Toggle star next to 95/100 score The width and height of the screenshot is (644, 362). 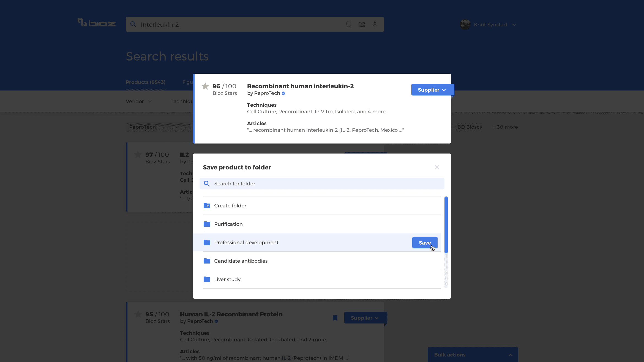tap(138, 314)
